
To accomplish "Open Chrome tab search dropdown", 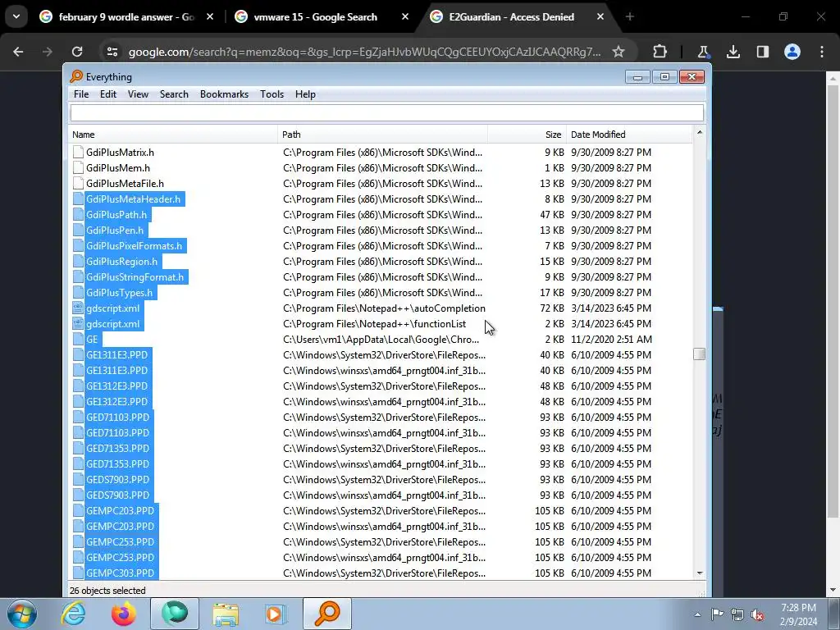I will tap(16, 17).
